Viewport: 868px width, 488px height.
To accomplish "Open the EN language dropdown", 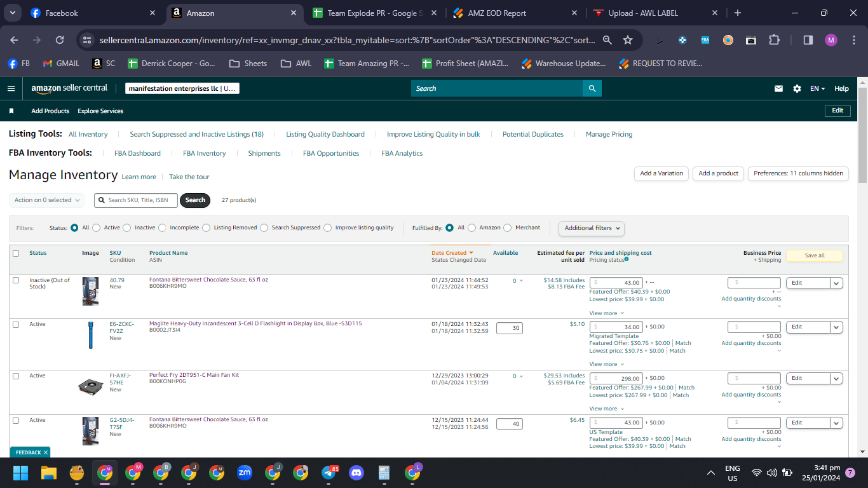I will coord(817,89).
